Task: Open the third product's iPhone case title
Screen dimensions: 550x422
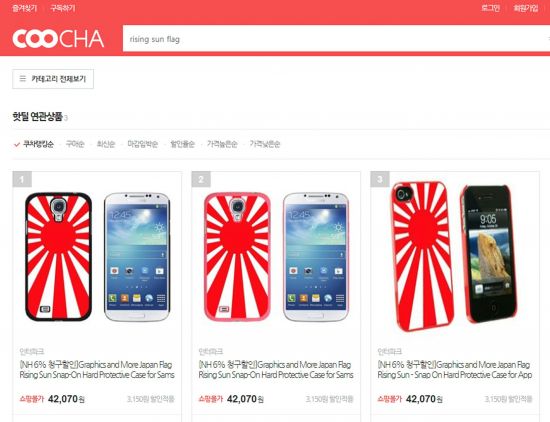Action: pos(455,370)
